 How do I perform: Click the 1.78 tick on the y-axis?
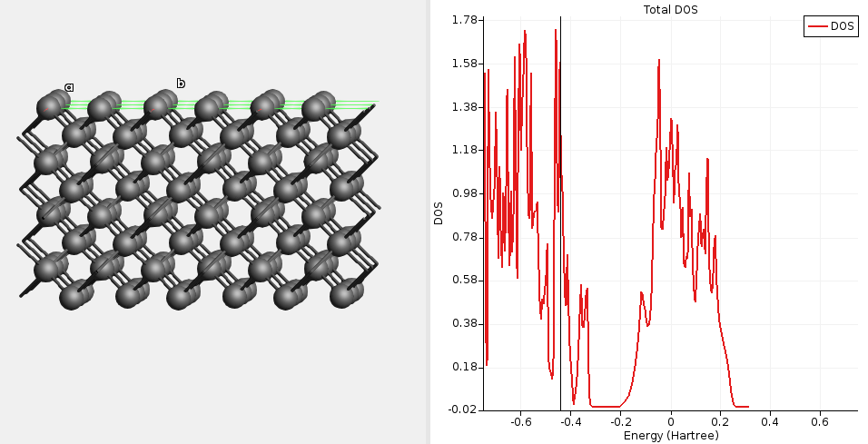(x=465, y=20)
